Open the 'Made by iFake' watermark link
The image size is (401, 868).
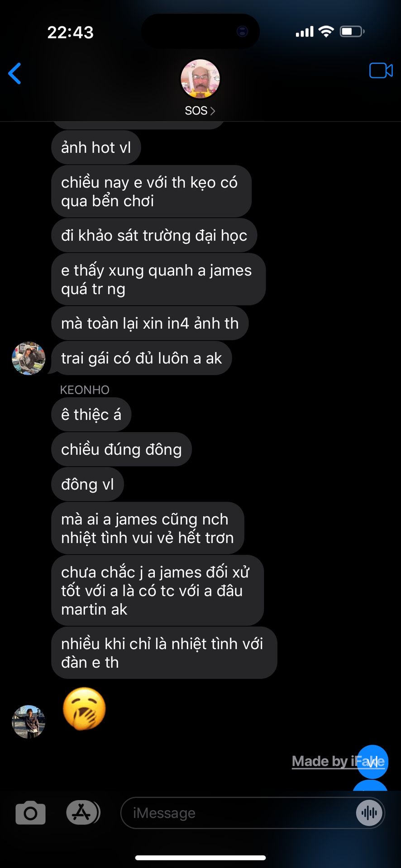(x=338, y=761)
